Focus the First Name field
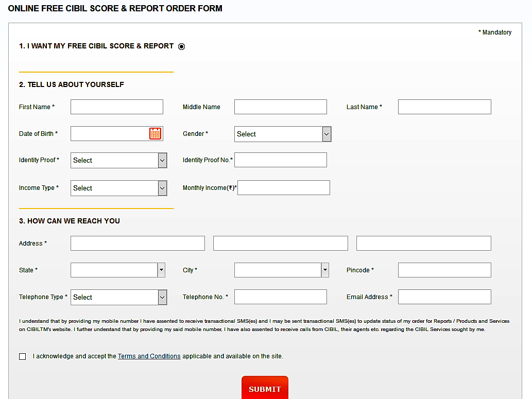 [117, 107]
